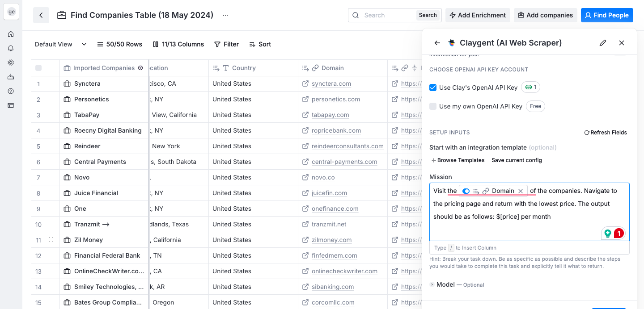Click the table Search input field
Screen dimensions: 644x309
(387, 15)
